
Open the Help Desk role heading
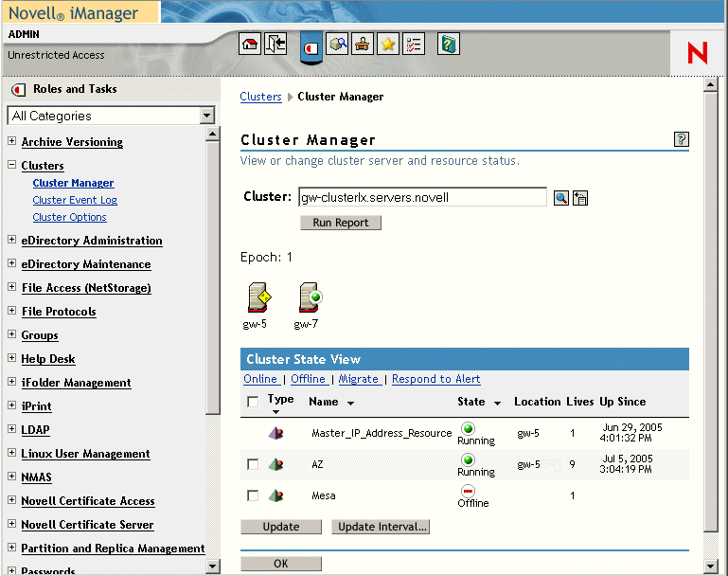48,359
